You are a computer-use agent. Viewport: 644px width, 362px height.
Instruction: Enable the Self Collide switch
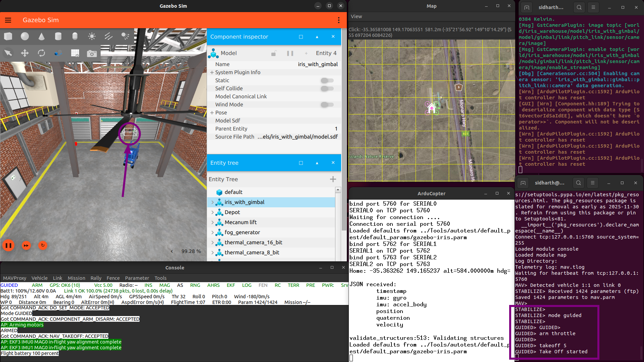point(327,89)
